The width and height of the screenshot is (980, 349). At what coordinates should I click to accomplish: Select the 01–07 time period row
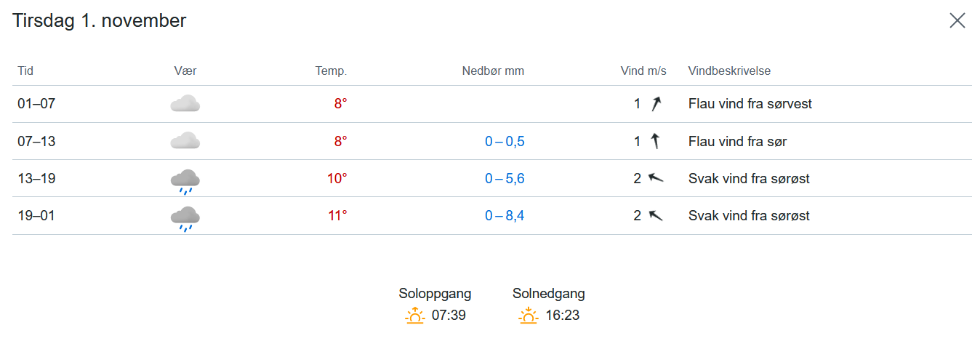tap(36, 104)
